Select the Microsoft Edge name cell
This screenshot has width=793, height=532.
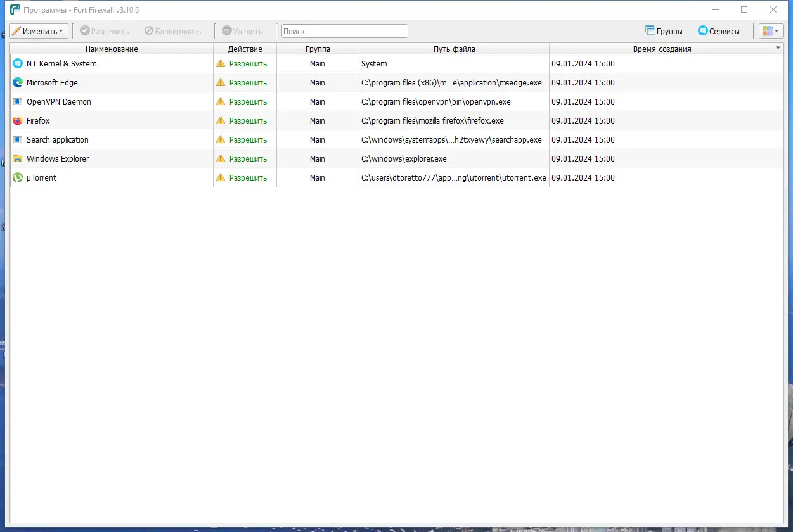(x=112, y=83)
